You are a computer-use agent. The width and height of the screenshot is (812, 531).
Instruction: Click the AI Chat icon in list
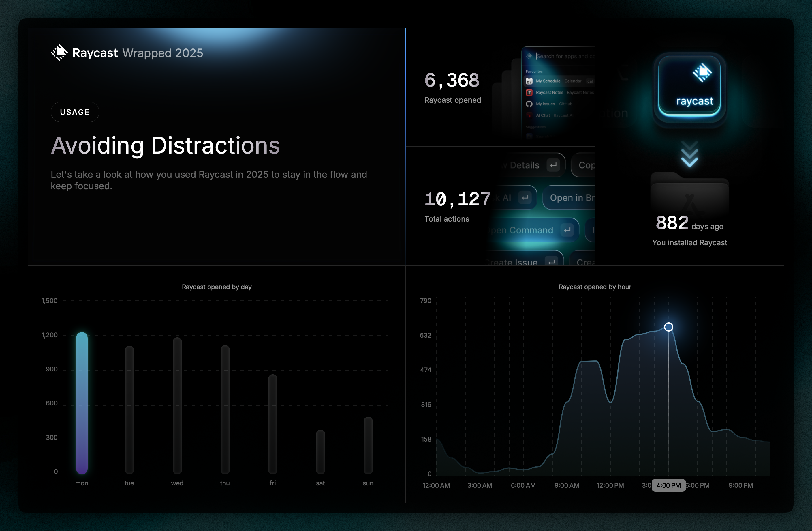529,115
